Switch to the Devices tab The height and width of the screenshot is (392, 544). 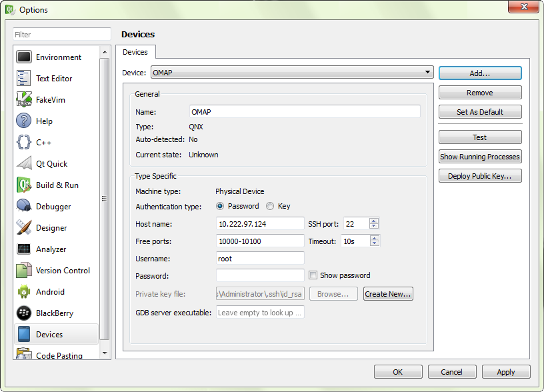tap(135, 52)
